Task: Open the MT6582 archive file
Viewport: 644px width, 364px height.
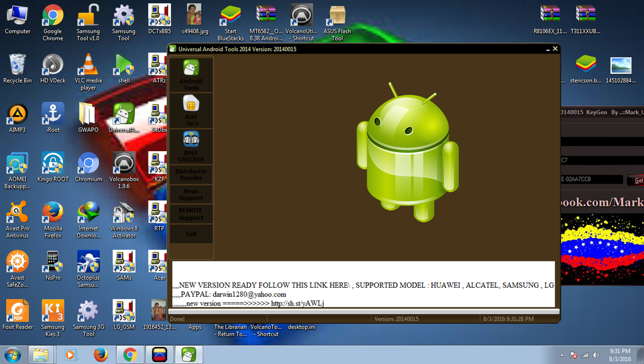Action: pyautogui.click(x=266, y=23)
